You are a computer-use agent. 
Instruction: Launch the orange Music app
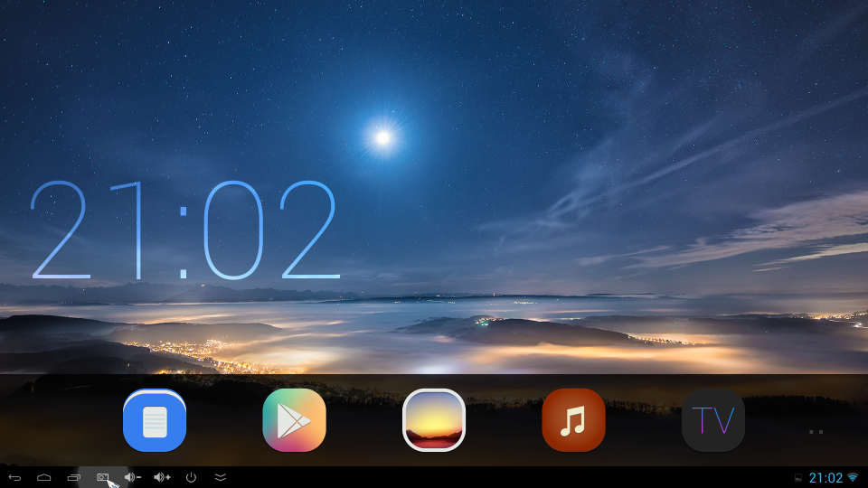(x=573, y=420)
